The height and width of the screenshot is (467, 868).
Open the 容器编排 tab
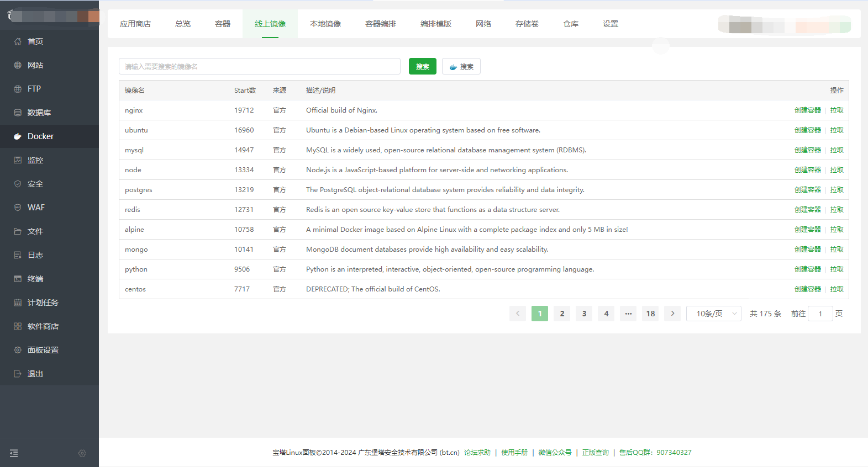[x=381, y=24]
